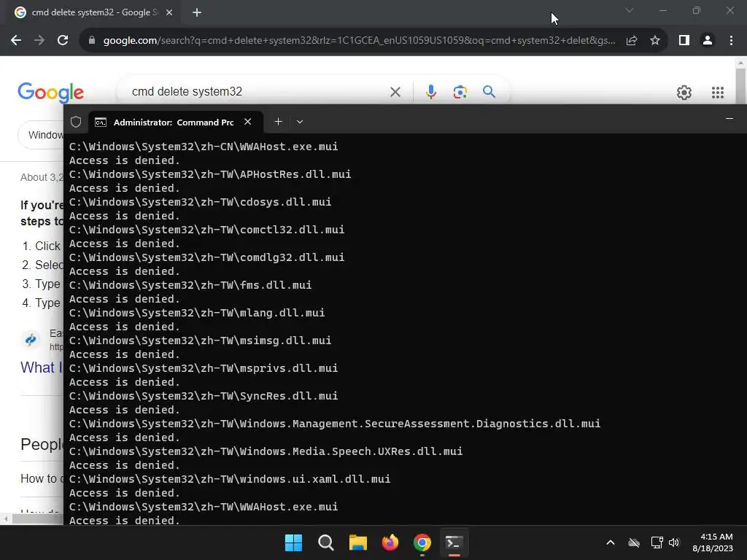
Task: Open Chrome three-dot menu
Action: (x=731, y=41)
